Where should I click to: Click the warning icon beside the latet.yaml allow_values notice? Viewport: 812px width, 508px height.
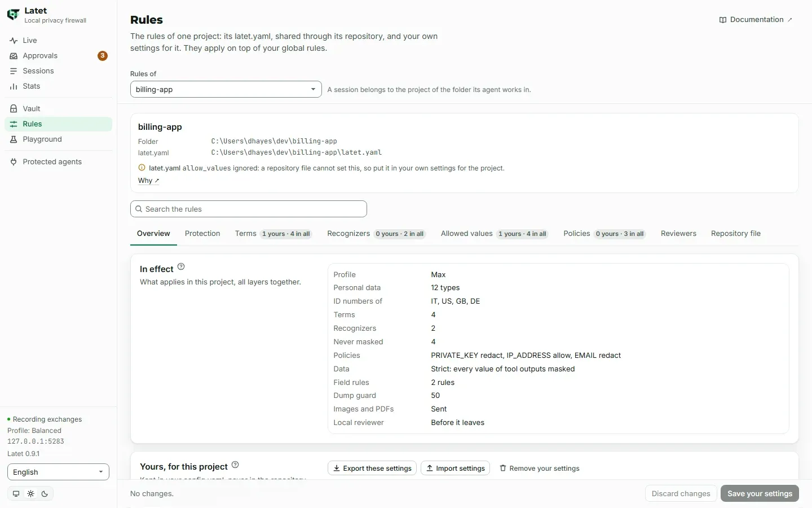[x=142, y=168]
